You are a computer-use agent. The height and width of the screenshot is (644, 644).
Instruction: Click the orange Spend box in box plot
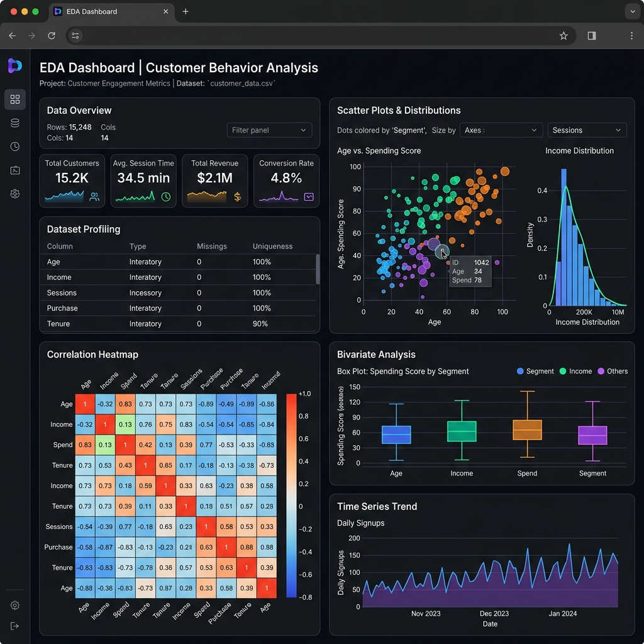[528, 430]
